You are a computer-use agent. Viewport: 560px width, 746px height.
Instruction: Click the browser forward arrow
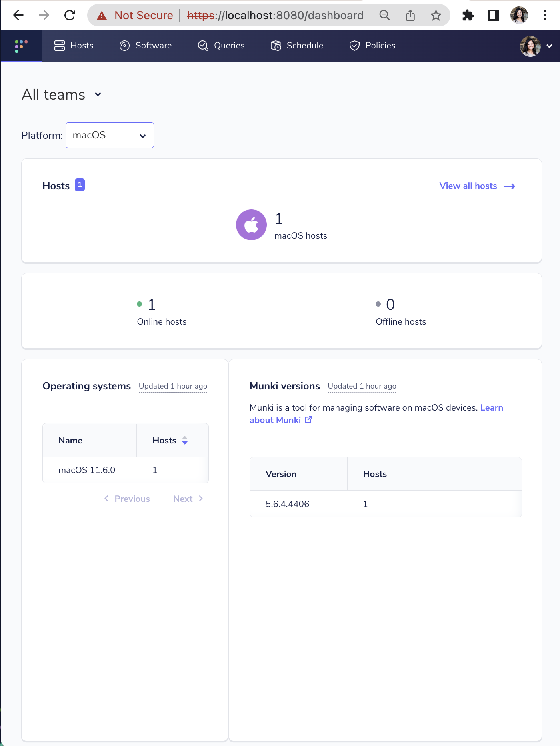pyautogui.click(x=44, y=16)
